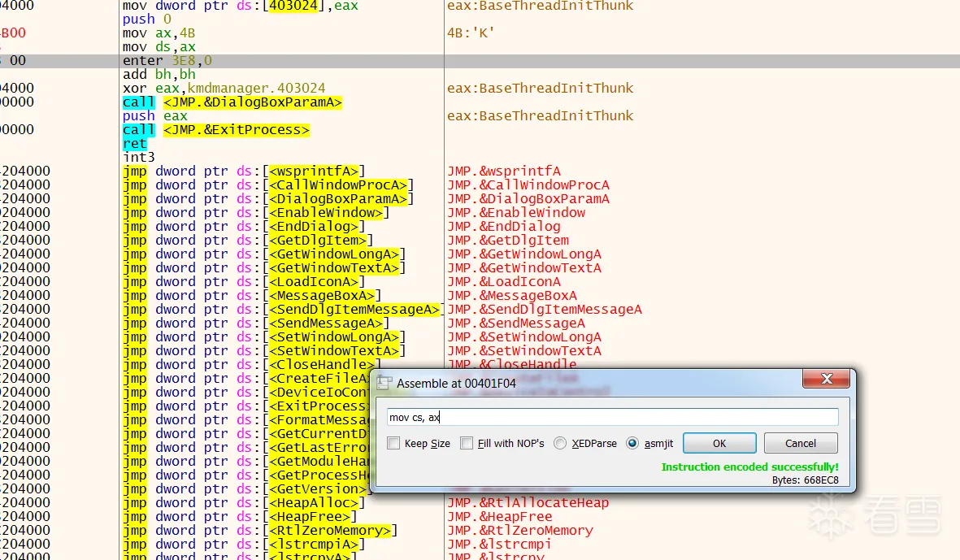This screenshot has width=960, height=560.
Task: Click OK in the Assemble dialog
Action: (x=719, y=443)
